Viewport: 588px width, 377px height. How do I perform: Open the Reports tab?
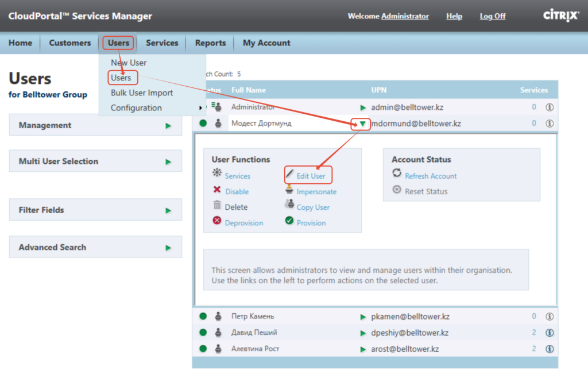[210, 43]
